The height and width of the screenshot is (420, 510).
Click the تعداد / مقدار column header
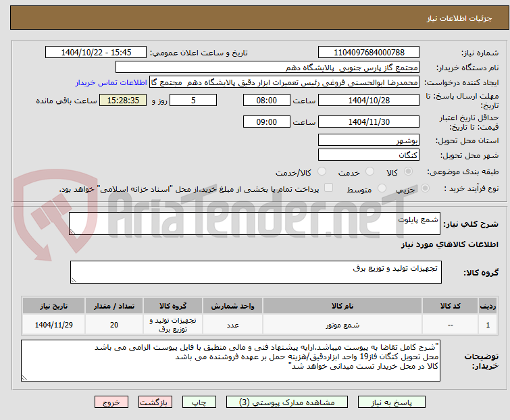[114, 306]
